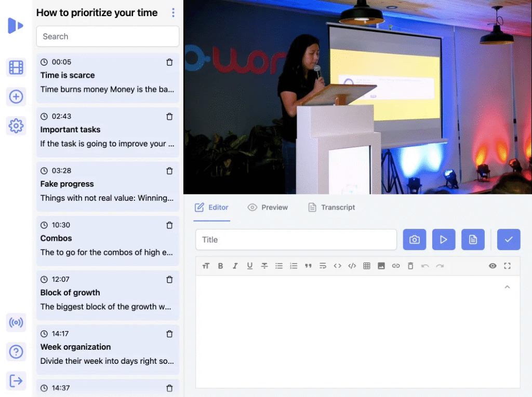Open settings gear in left sidebar
The image size is (532, 397).
pyautogui.click(x=16, y=126)
